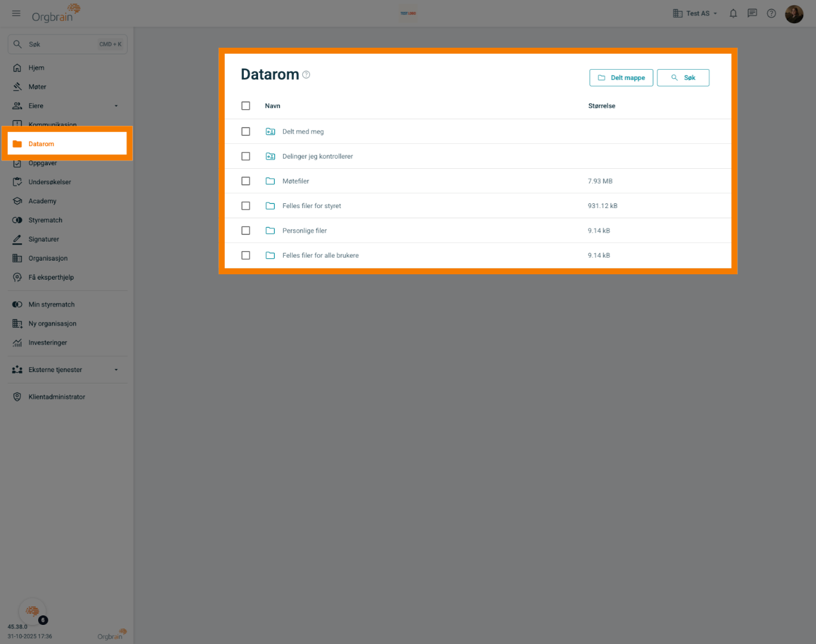This screenshot has height=644, width=816.
Task: Click the Datarom help info icon
Action: click(306, 75)
